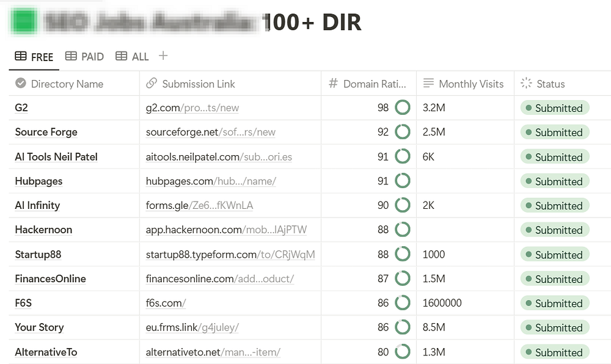Follow the f6s.com submission link
Image resolution: width=611 pixels, height=364 pixels.
click(x=166, y=303)
